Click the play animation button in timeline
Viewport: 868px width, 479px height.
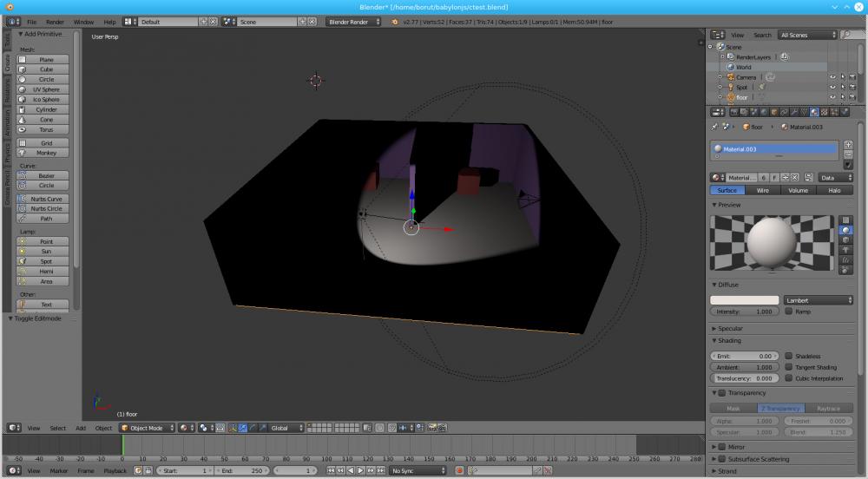pyautogui.click(x=361, y=470)
